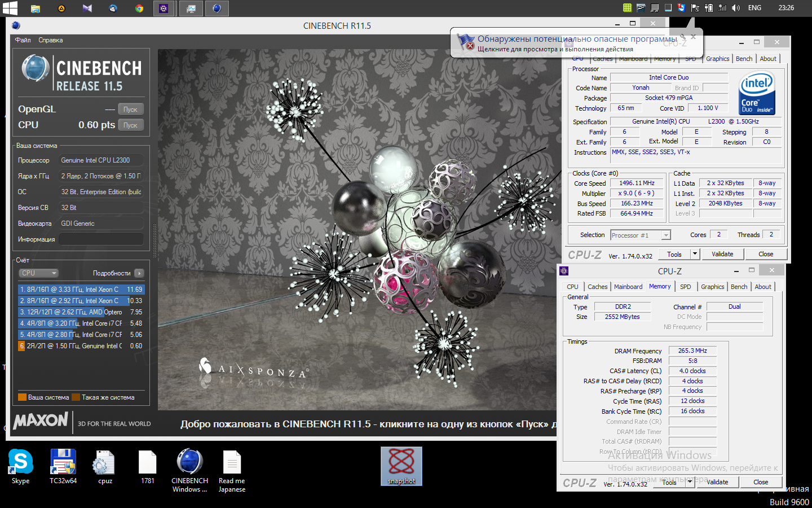Open the volume speaker tray icon
The image size is (812, 508).
[736, 8]
